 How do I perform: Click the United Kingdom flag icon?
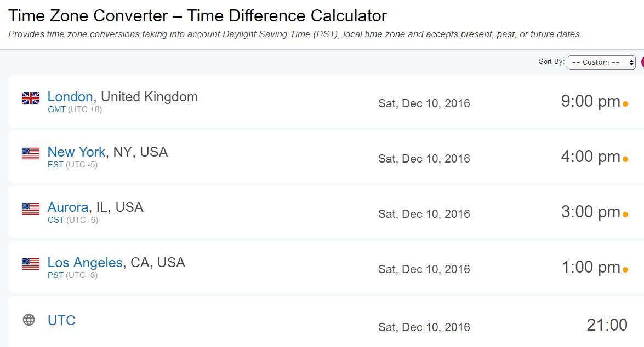[31, 98]
